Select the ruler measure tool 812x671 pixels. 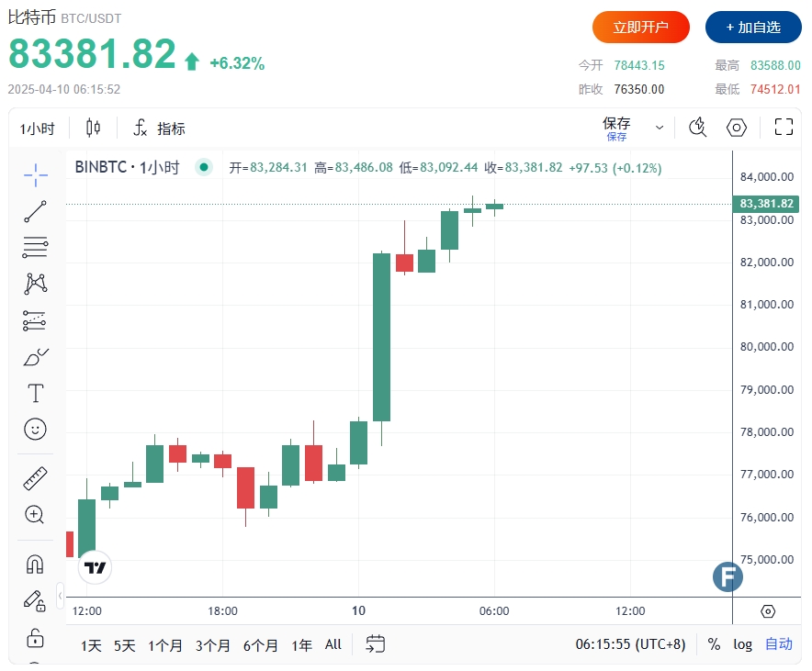(x=35, y=478)
